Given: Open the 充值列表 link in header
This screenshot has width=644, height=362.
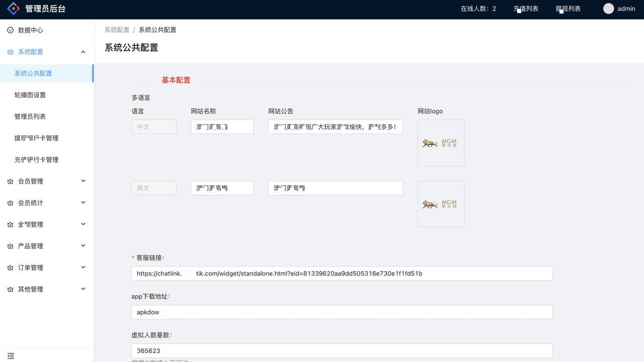Looking at the screenshot, I should pyautogui.click(x=526, y=9).
